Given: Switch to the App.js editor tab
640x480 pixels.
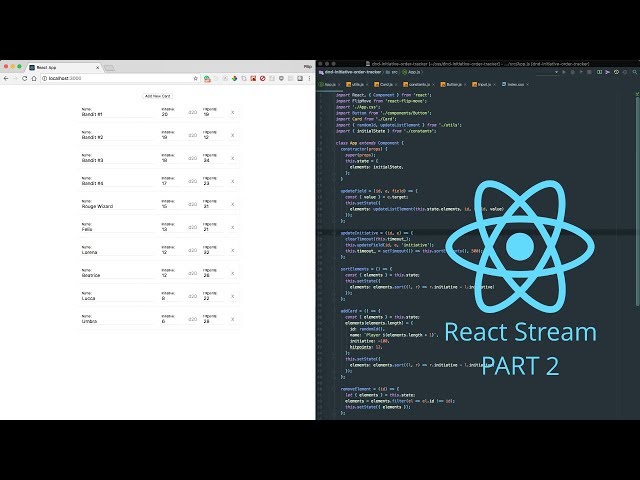Looking at the screenshot, I should click(x=330, y=84).
